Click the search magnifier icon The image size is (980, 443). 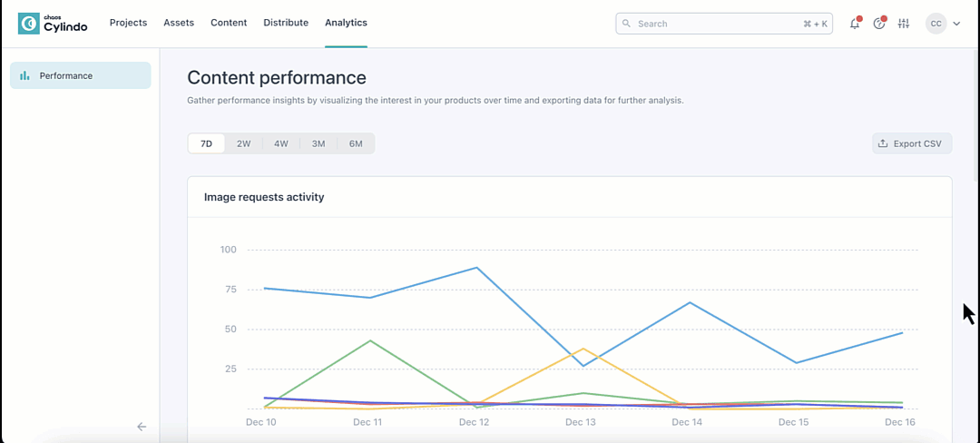[626, 24]
